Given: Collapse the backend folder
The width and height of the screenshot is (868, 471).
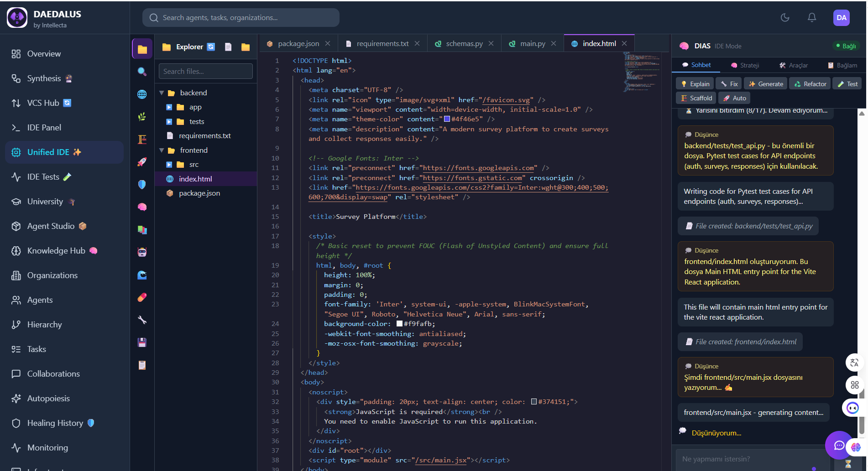Looking at the screenshot, I should [x=162, y=93].
